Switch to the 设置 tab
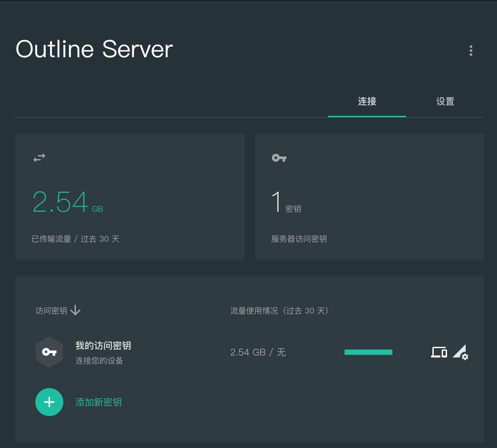This screenshot has width=497, height=448. pyautogui.click(x=445, y=102)
